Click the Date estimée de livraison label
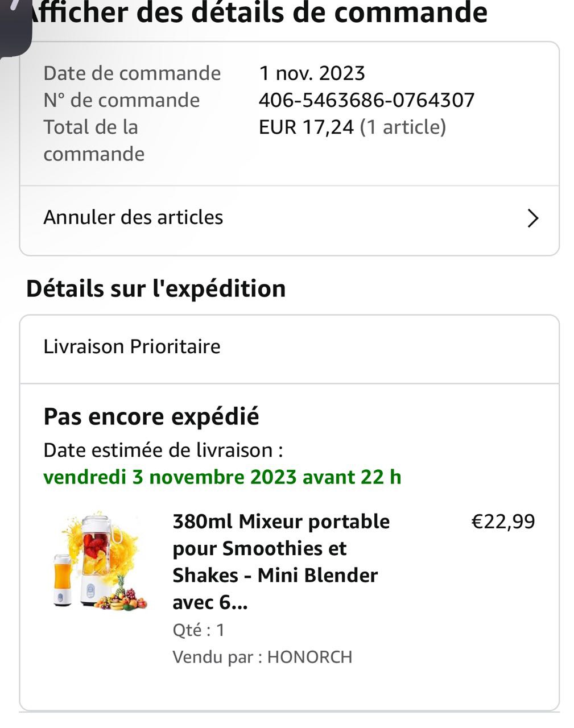574x728 pixels. [163, 450]
